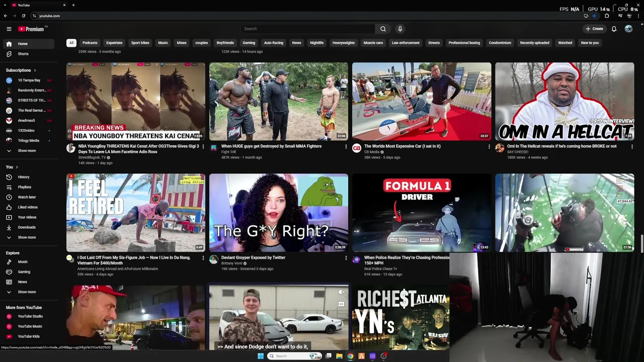644x362 pixels.
Task: Open Chrome from the taskbar
Action: point(351,356)
